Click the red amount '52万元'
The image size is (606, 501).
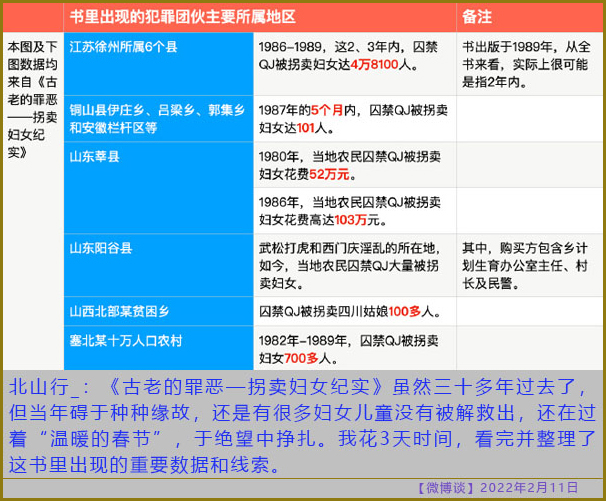[x=329, y=174]
